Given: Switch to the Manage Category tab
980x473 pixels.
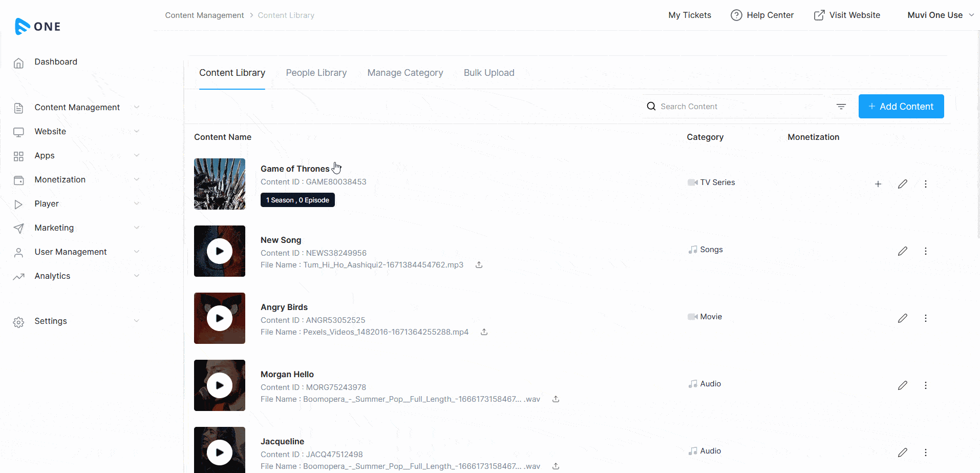Looking at the screenshot, I should [x=405, y=73].
